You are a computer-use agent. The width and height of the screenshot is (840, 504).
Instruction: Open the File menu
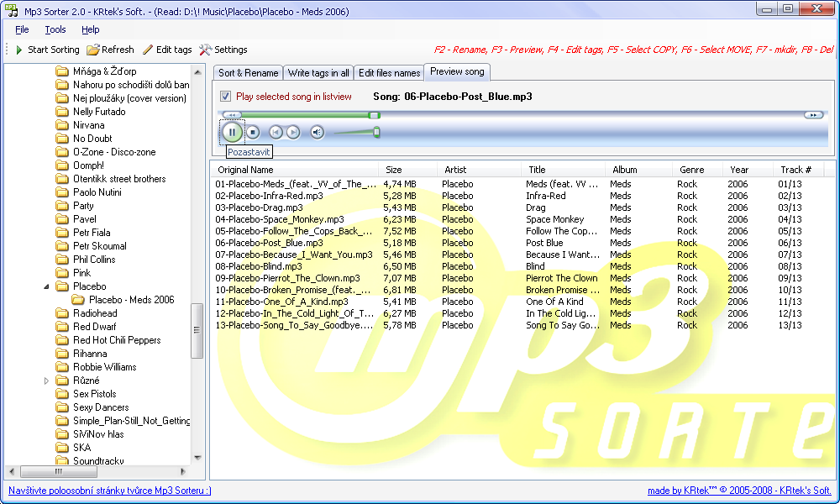click(x=22, y=29)
